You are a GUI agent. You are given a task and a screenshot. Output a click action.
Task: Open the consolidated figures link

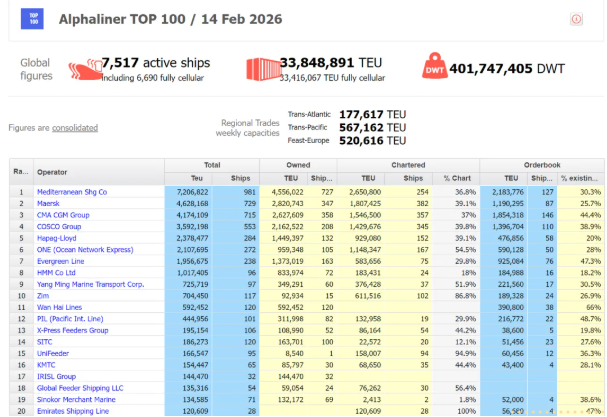(x=74, y=128)
